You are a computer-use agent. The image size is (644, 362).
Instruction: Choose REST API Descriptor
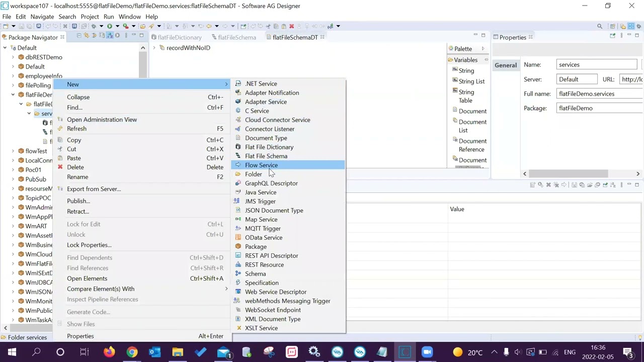tap(288, 255)
